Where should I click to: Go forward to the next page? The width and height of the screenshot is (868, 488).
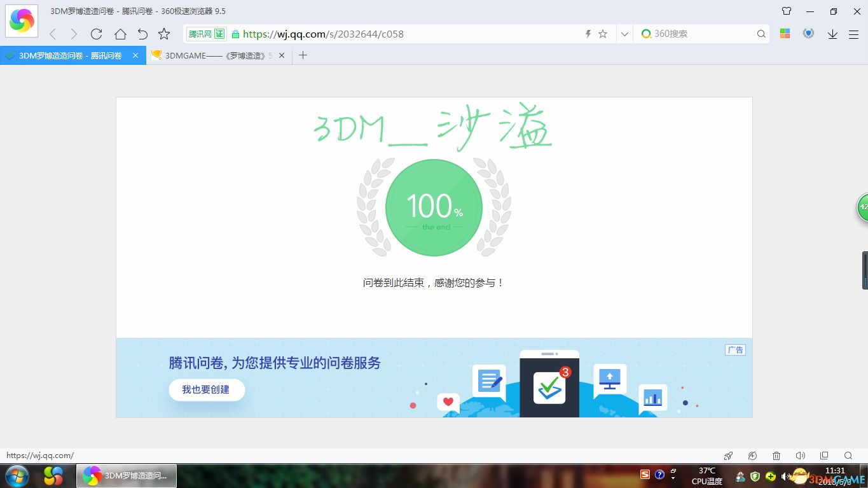[x=74, y=34]
